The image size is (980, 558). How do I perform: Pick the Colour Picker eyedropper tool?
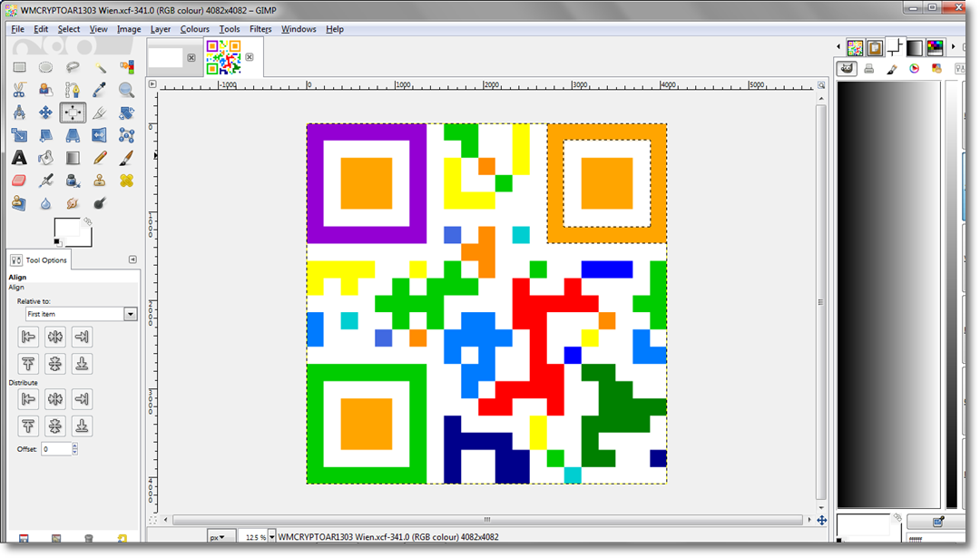point(100,90)
